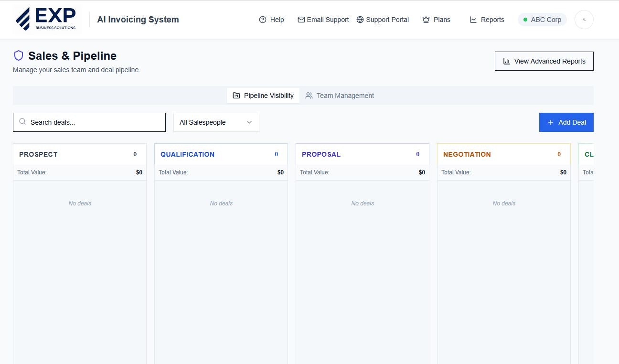The width and height of the screenshot is (619, 364).
Task: Click the View Advanced Reports button
Action: (544, 61)
